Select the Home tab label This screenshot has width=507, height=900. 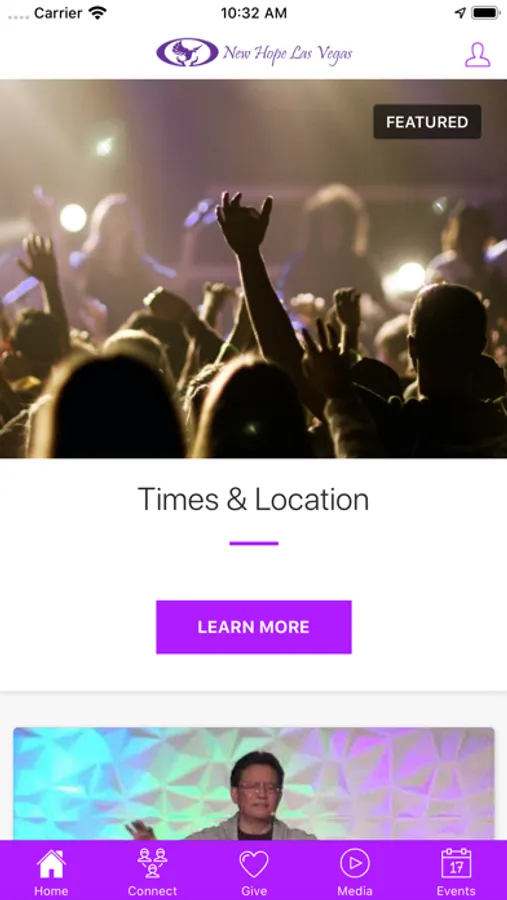51,891
